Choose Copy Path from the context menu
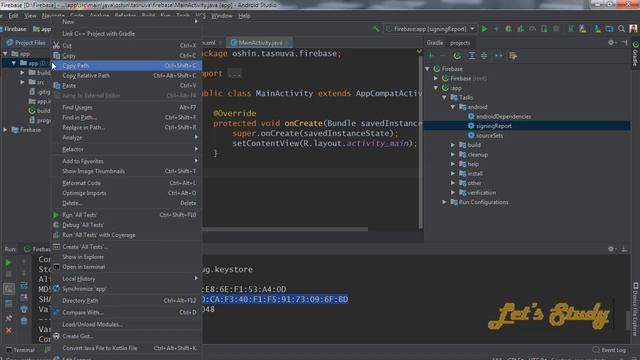Screen dimensions: 640x360 (127, 66)
